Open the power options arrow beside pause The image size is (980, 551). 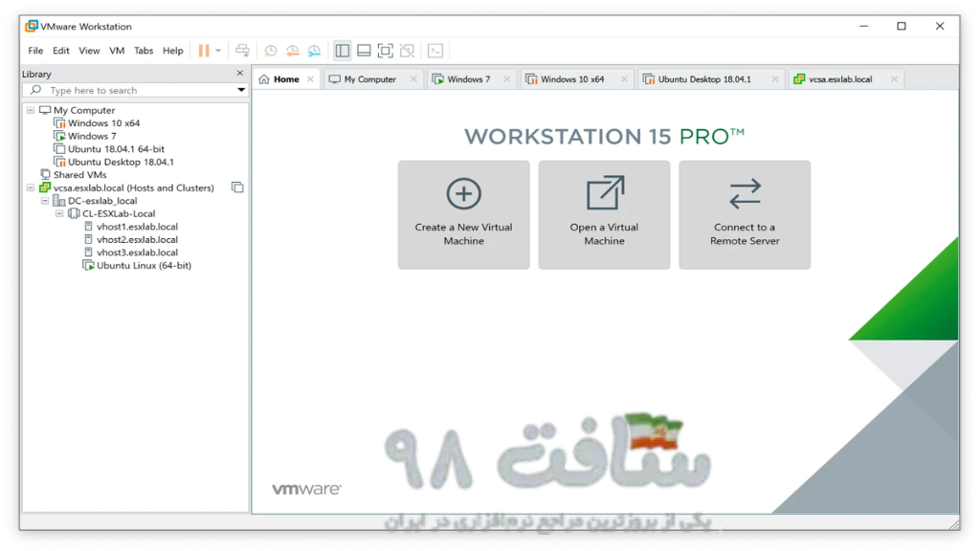pyautogui.click(x=218, y=51)
